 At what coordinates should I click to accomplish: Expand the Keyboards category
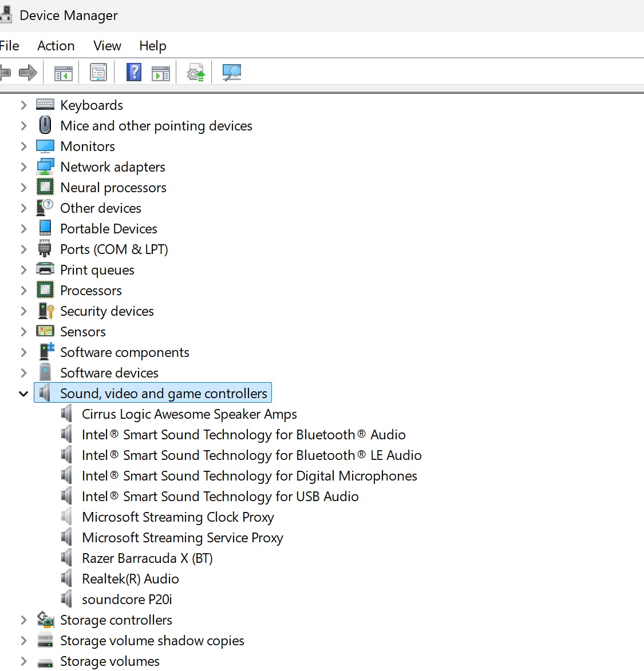(x=23, y=105)
